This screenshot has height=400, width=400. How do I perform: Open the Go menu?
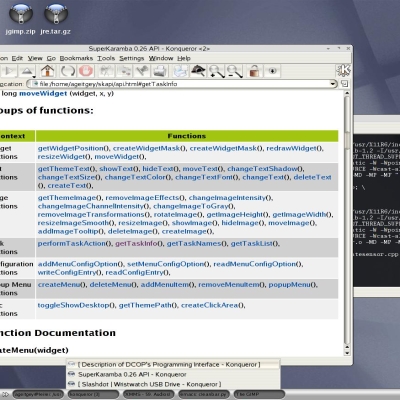(x=51, y=58)
